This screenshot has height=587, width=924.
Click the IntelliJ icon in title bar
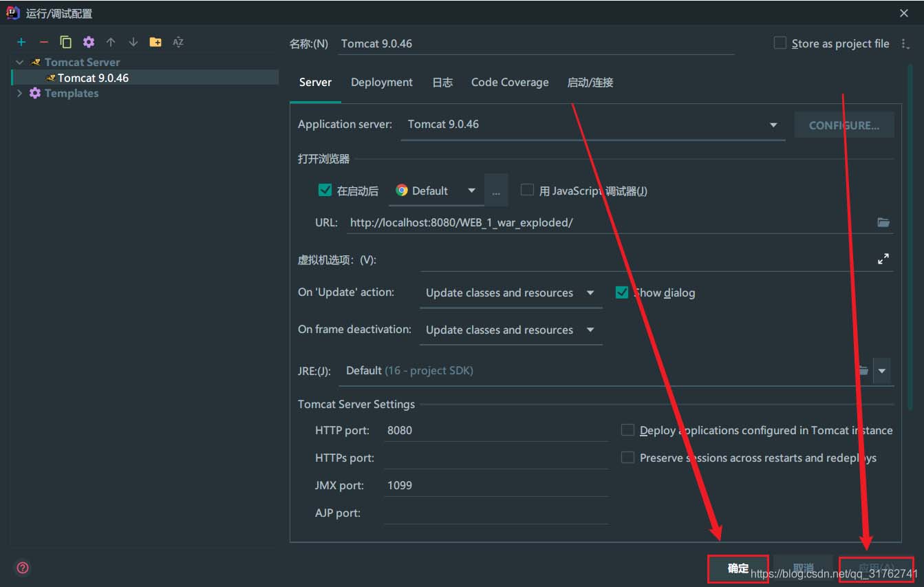(x=13, y=12)
